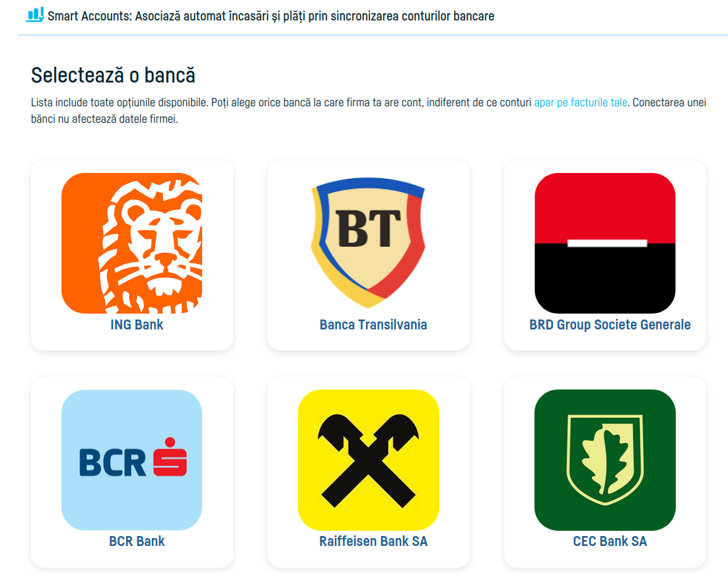Open the 'apar pe facturile tale' link

tap(581, 102)
